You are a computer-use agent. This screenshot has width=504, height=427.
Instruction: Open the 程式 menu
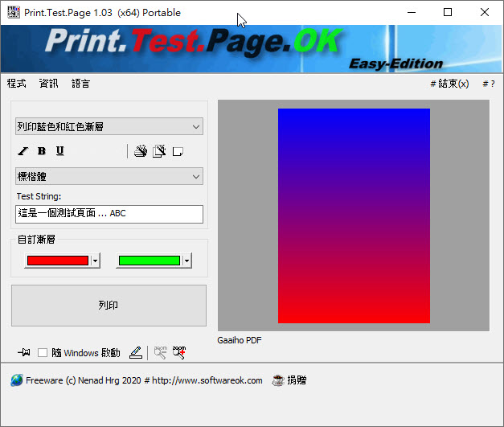coord(17,84)
